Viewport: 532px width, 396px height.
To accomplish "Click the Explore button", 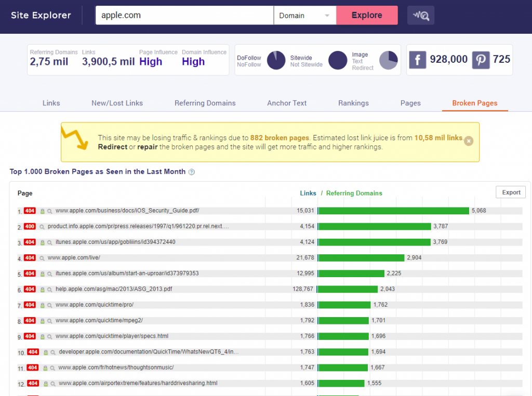I will (x=367, y=15).
